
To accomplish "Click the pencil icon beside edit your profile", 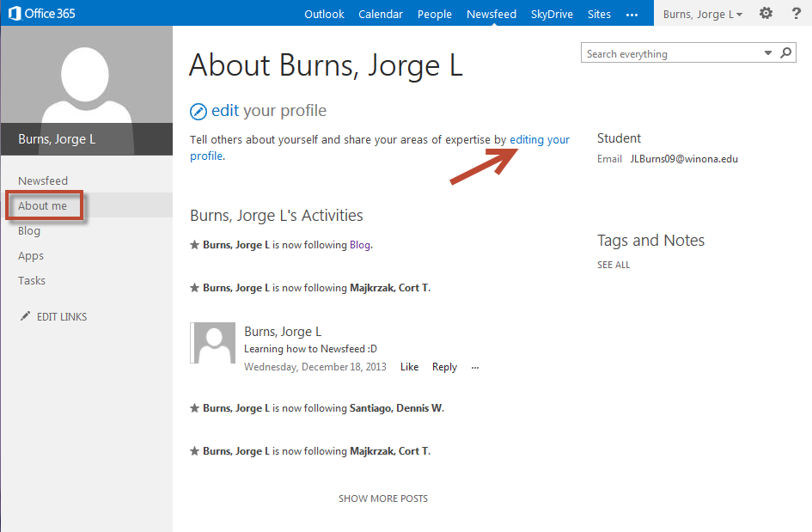I will tap(198, 111).
